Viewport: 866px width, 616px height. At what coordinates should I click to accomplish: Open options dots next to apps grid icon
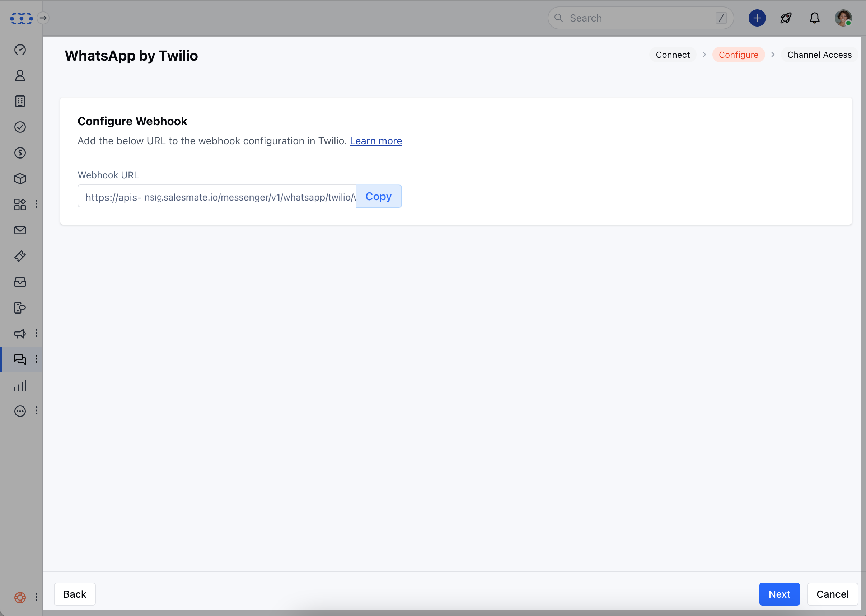click(36, 204)
